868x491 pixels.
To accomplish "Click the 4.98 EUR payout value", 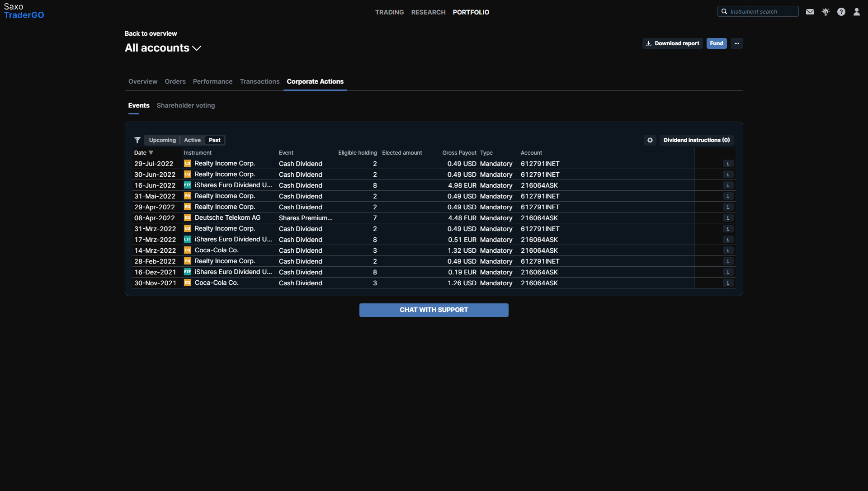I will point(462,185).
